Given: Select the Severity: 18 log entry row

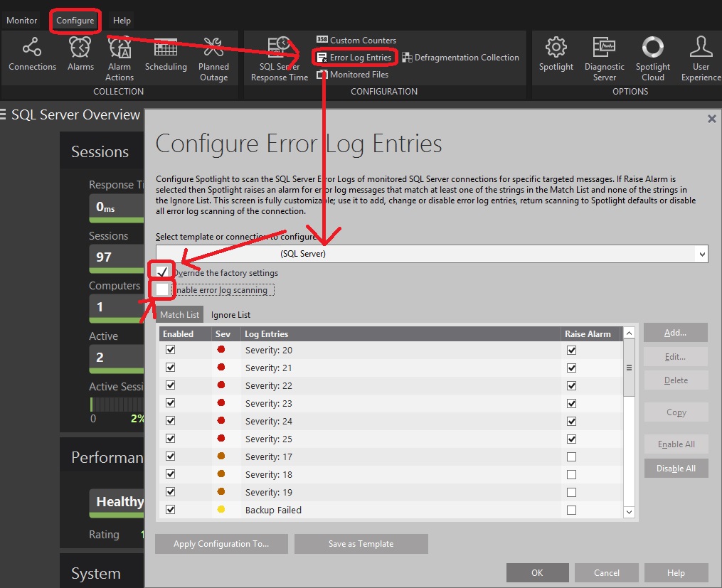Looking at the screenshot, I should (x=391, y=474).
